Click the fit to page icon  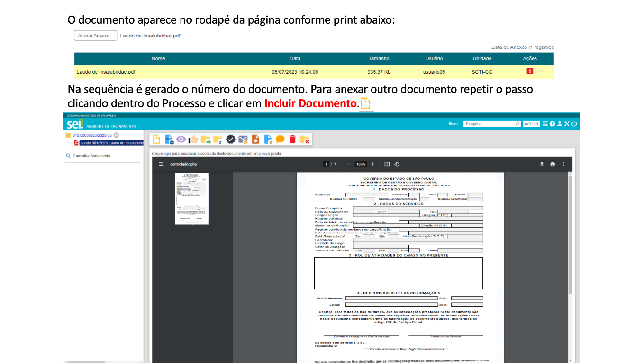[387, 164]
